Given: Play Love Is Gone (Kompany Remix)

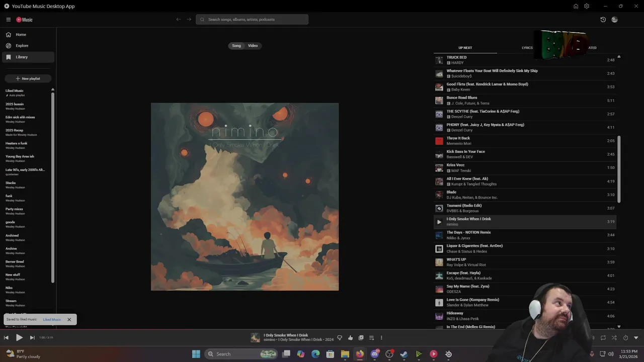Looking at the screenshot, I should pyautogui.click(x=525, y=303).
